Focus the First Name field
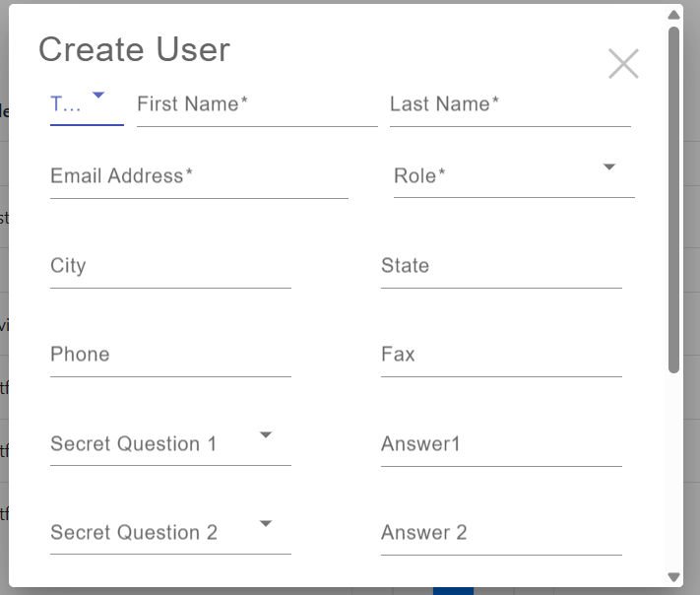 click(256, 105)
